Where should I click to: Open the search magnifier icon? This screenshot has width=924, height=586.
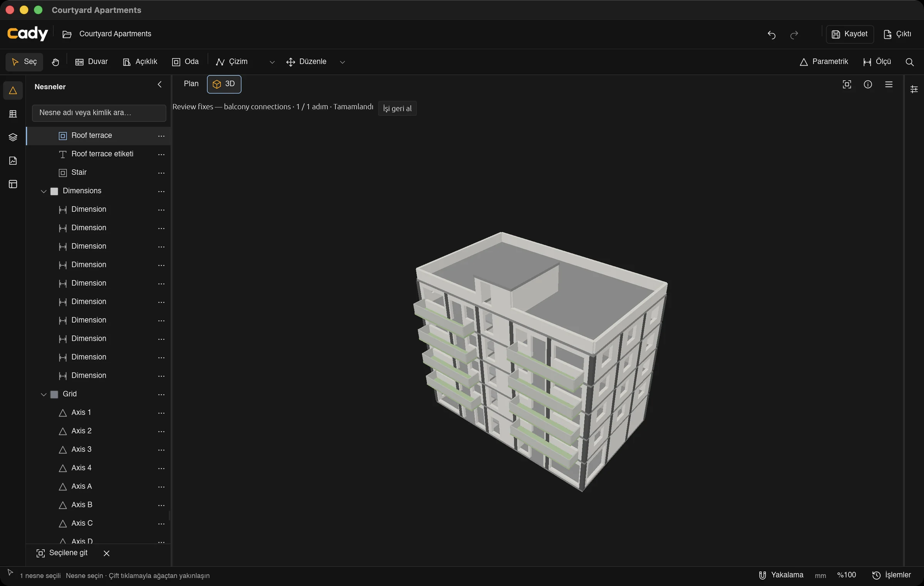coord(909,62)
